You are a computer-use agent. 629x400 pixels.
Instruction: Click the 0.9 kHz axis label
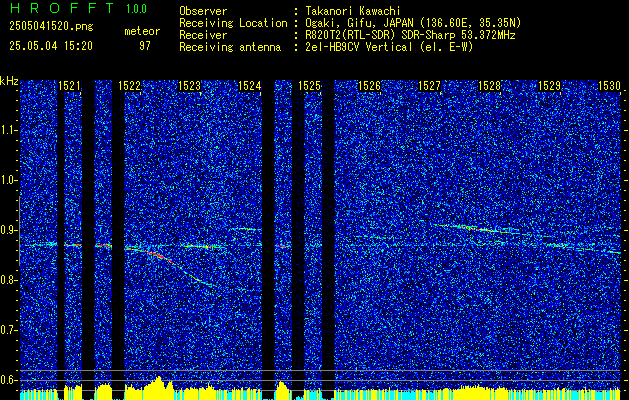click(9, 230)
